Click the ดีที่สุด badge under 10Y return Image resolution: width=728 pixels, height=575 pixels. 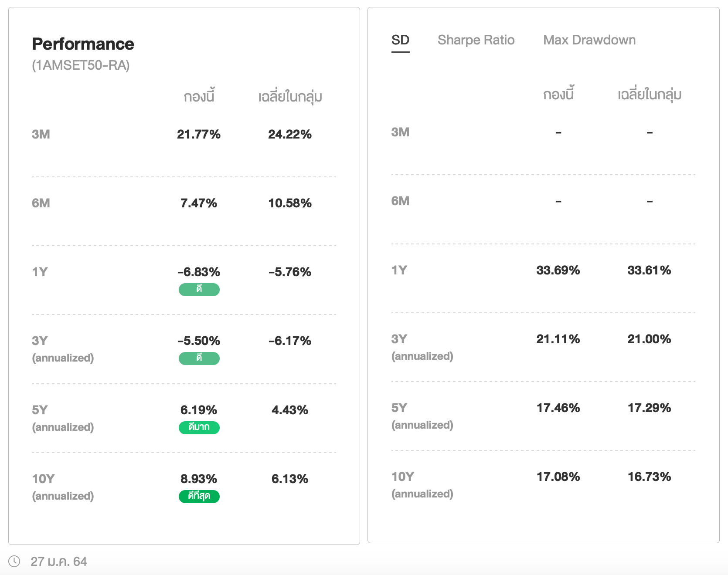[x=199, y=496]
